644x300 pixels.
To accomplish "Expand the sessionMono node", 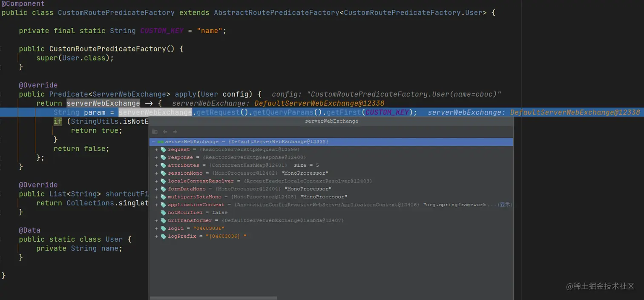I will coord(157,173).
